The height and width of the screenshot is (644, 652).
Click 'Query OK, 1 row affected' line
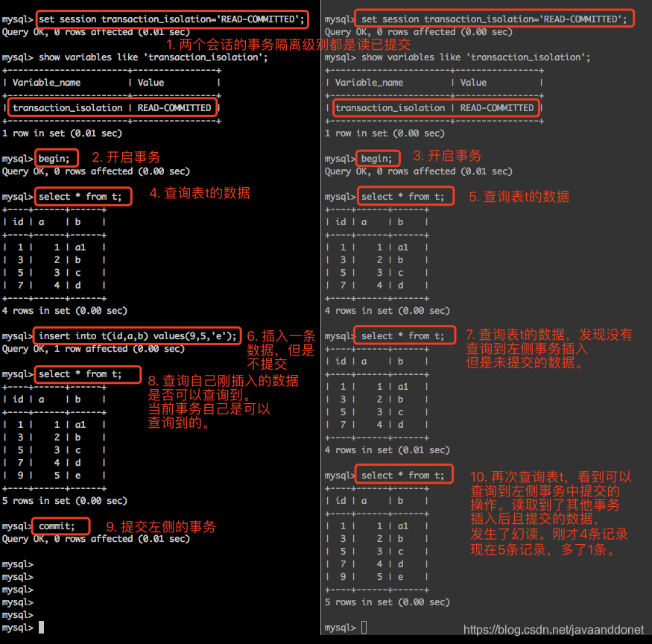click(x=94, y=349)
